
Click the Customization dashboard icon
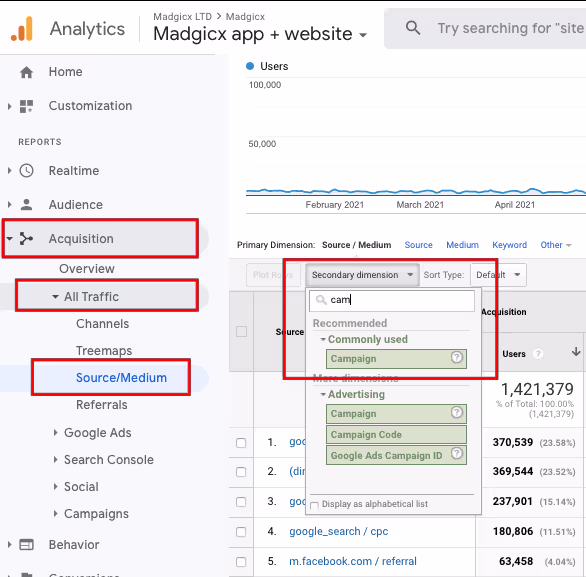tap(26, 106)
